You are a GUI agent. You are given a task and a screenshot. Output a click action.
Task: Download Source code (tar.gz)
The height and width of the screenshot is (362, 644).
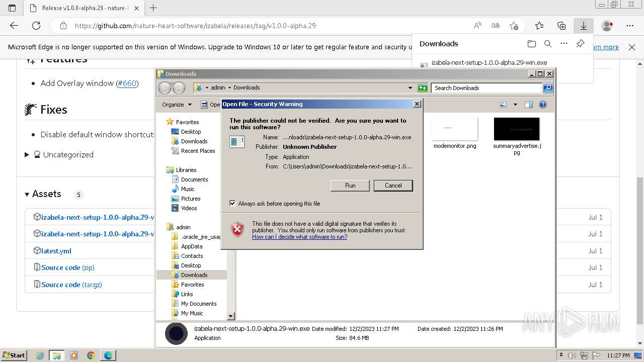[x=71, y=285]
